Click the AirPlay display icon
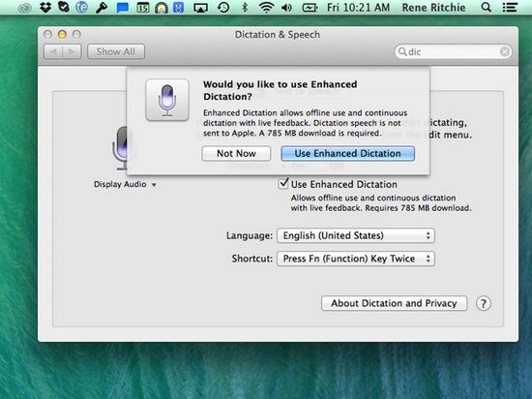Screen dimensions: 532x399 [x=200, y=8]
